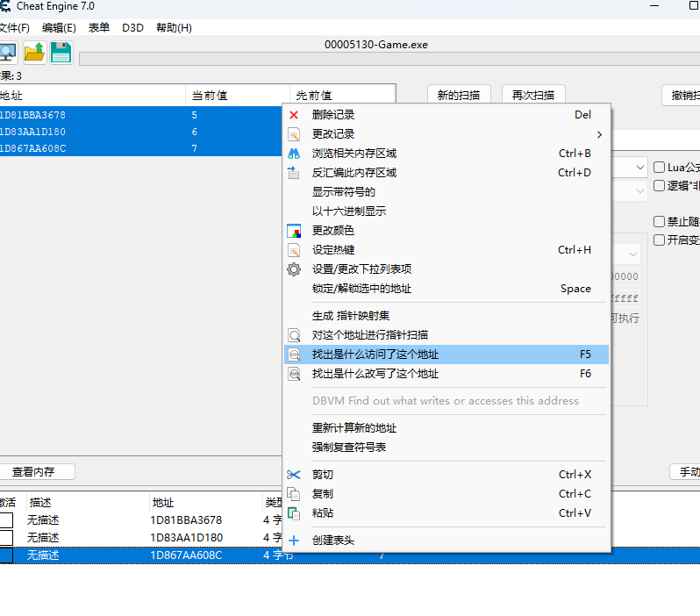The image size is (700, 616).
Task: Open the first scan-type dropdown arrow
Action: [x=639, y=168]
